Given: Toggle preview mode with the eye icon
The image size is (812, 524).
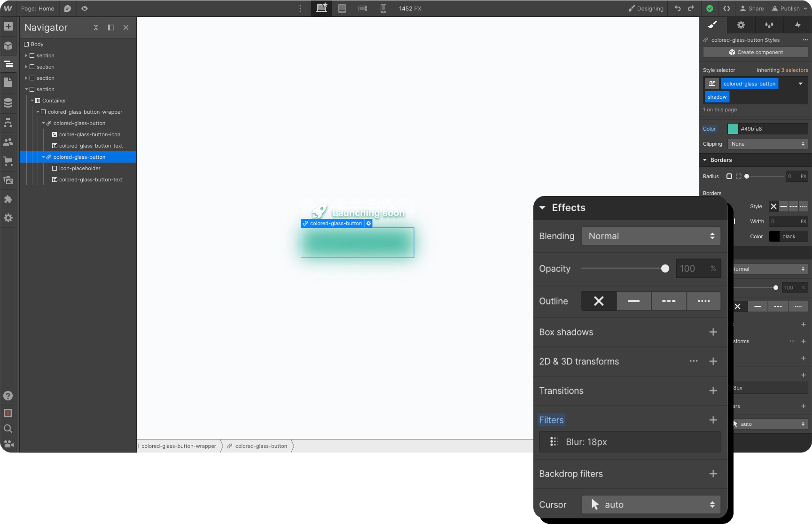Looking at the screenshot, I should [x=84, y=8].
